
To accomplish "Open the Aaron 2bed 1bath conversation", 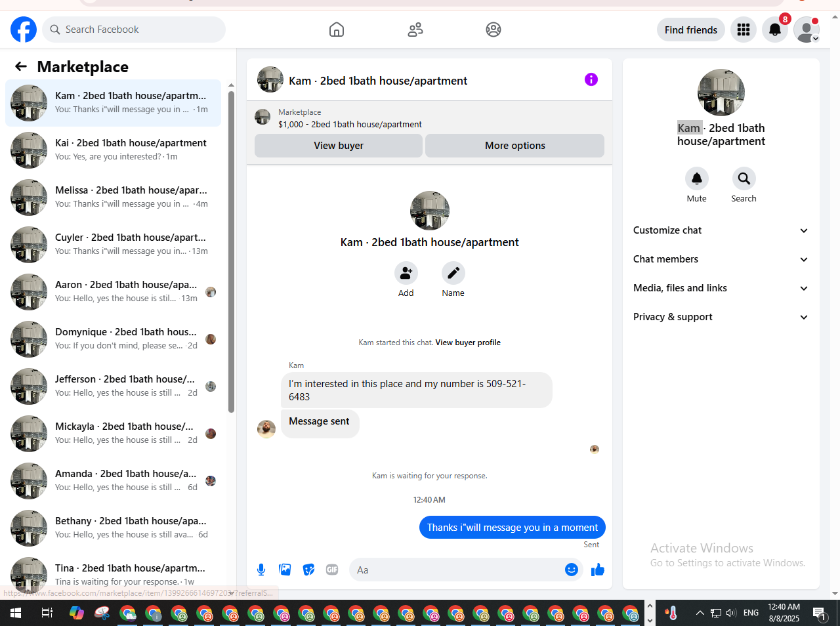I will pyautogui.click(x=113, y=292).
